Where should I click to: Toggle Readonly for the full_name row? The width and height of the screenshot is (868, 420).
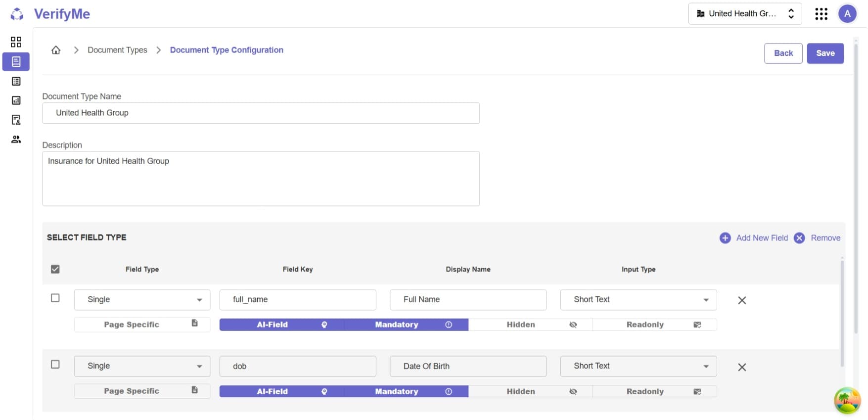pyautogui.click(x=655, y=325)
